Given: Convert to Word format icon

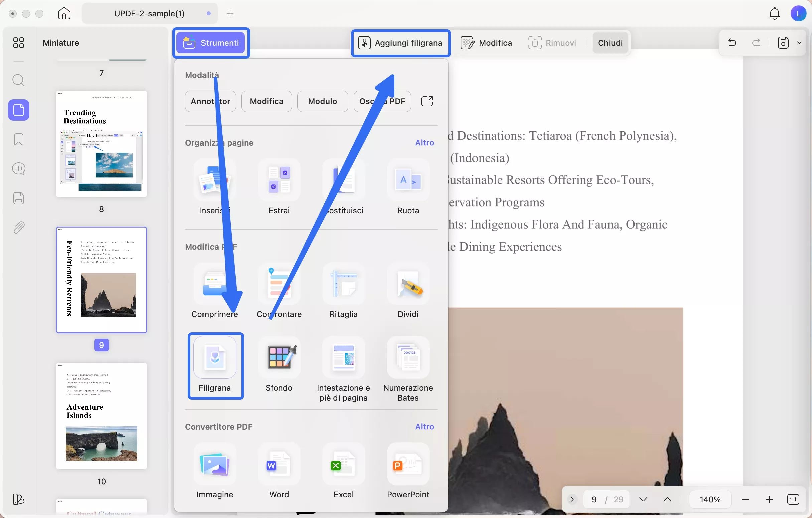Looking at the screenshot, I should pos(279,465).
